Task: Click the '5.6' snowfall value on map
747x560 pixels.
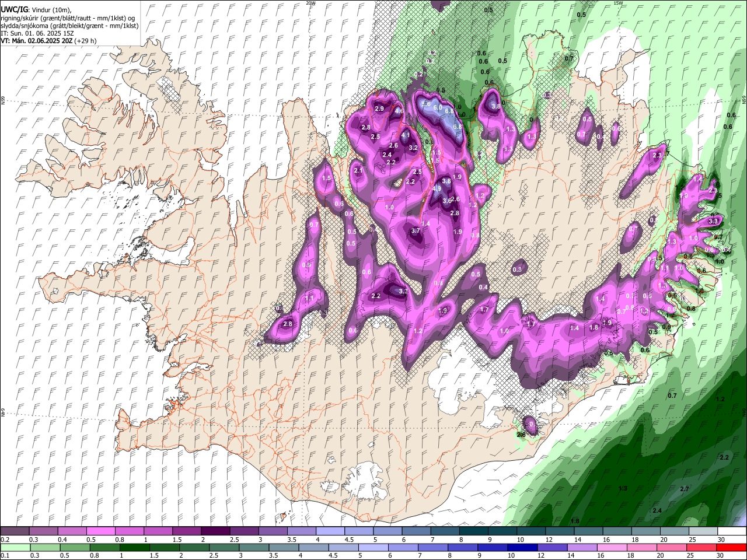Action: (426, 104)
